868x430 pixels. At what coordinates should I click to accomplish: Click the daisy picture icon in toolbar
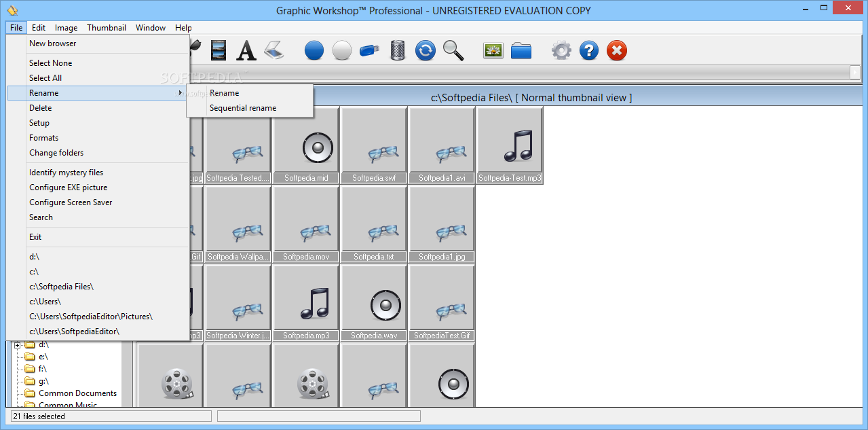493,50
